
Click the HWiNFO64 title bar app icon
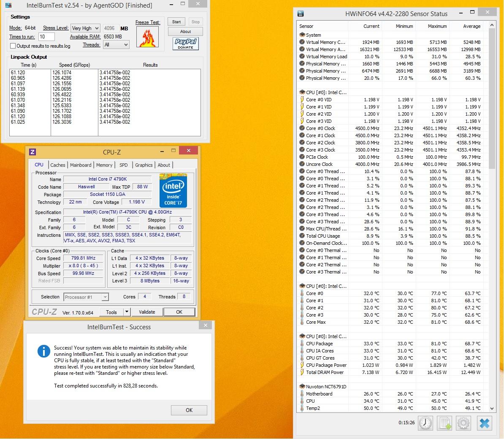[x=301, y=14]
